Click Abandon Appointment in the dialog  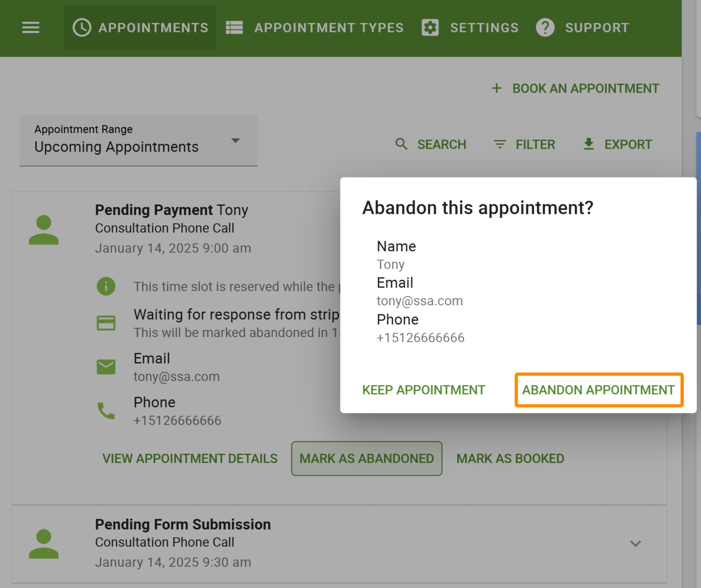[x=599, y=390]
